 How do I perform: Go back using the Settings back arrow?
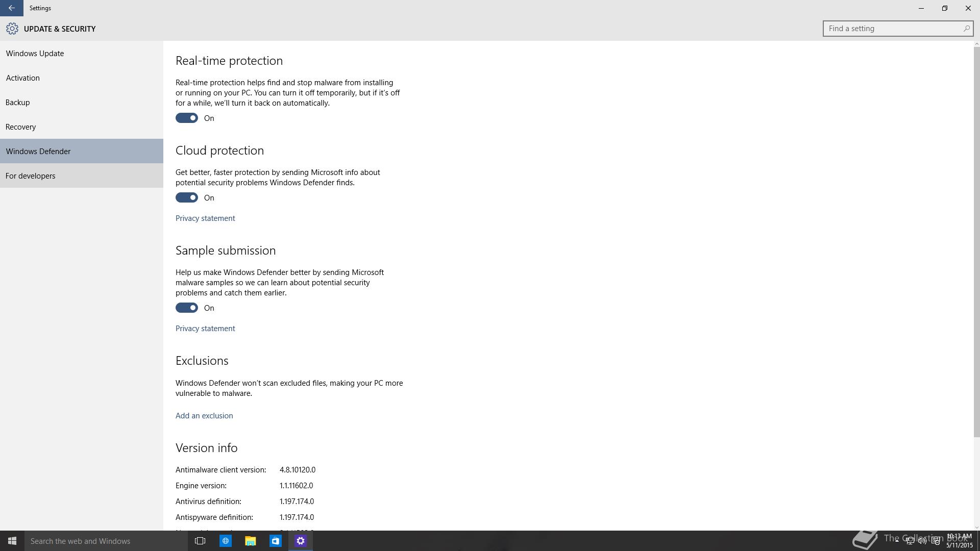[11, 8]
